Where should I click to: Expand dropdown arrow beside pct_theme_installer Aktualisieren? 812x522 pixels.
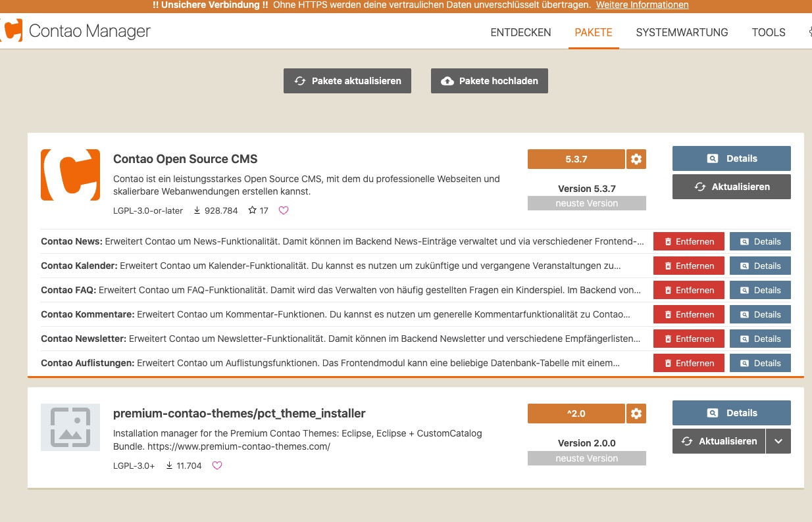(x=778, y=441)
